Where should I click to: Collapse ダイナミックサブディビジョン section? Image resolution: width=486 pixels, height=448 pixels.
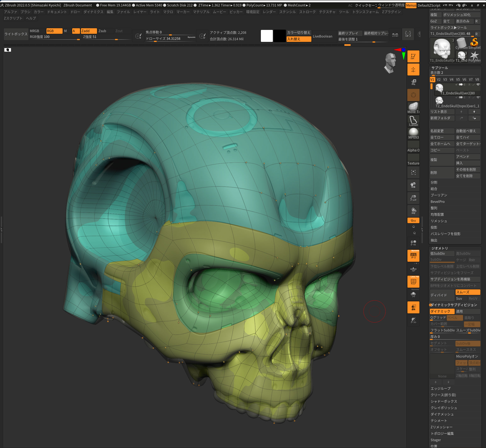(x=454, y=305)
